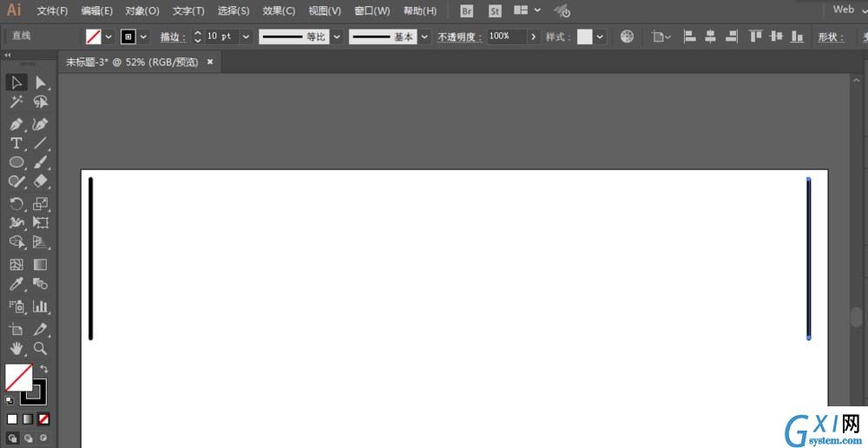
Task: Select the Direct Selection tool
Action: (x=41, y=83)
